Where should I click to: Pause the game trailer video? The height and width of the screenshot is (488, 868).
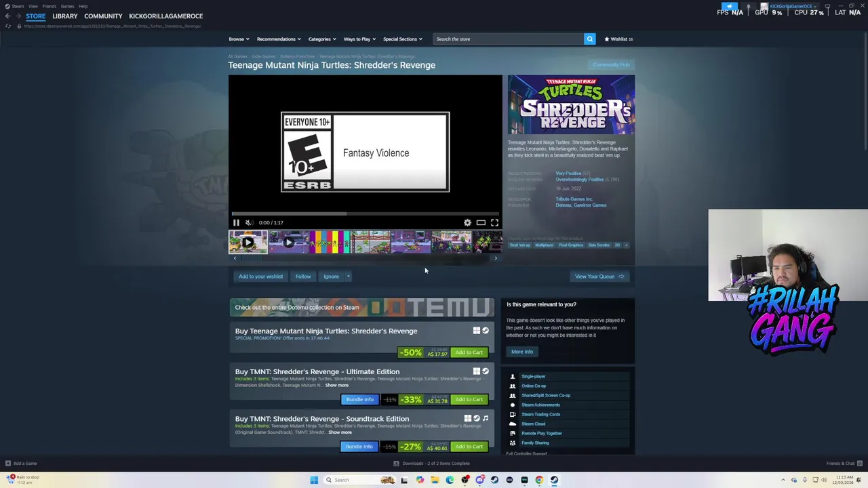(x=236, y=222)
